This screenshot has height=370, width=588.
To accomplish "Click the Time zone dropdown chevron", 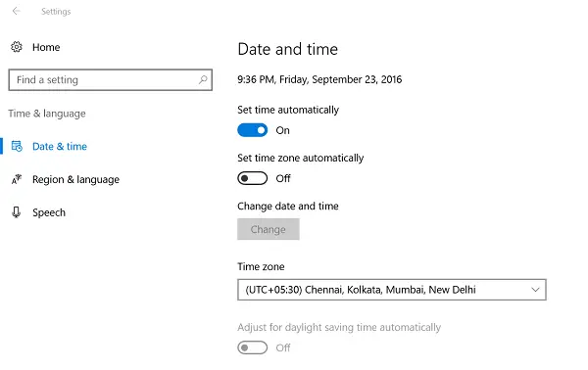I will [535, 290].
